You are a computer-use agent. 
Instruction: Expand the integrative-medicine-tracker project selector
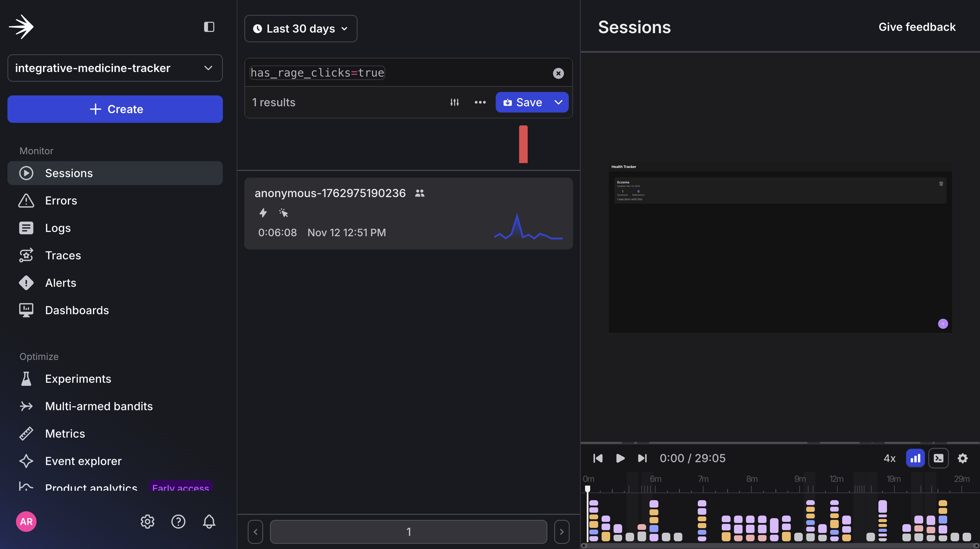tap(115, 68)
